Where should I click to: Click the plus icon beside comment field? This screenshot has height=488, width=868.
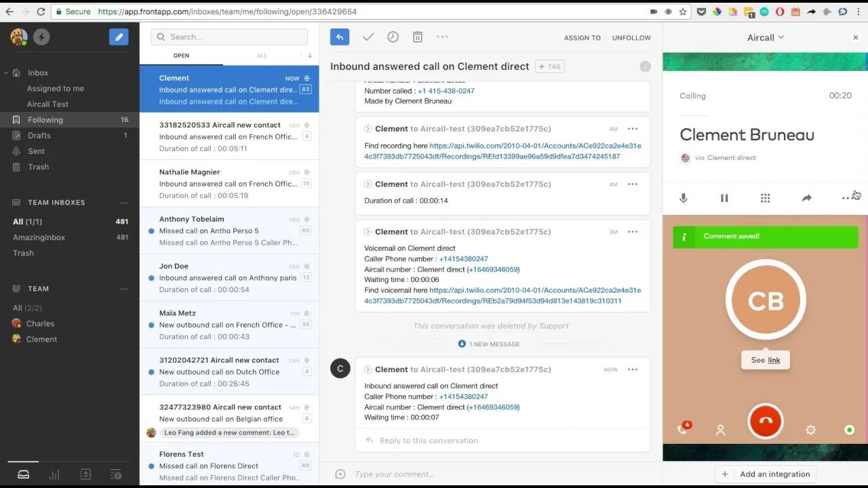coord(340,474)
